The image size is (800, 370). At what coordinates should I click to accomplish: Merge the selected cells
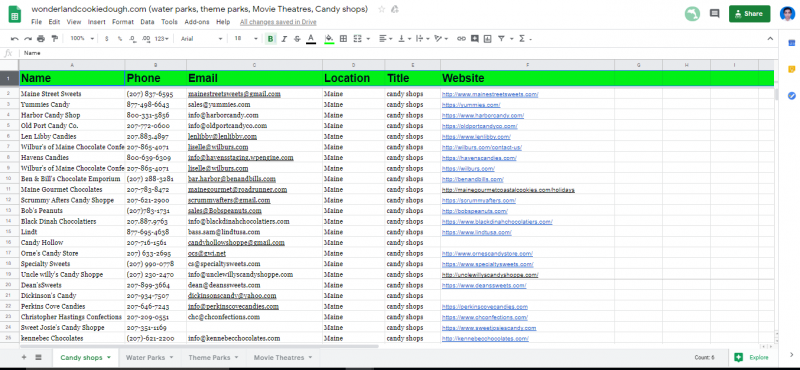tap(358, 39)
